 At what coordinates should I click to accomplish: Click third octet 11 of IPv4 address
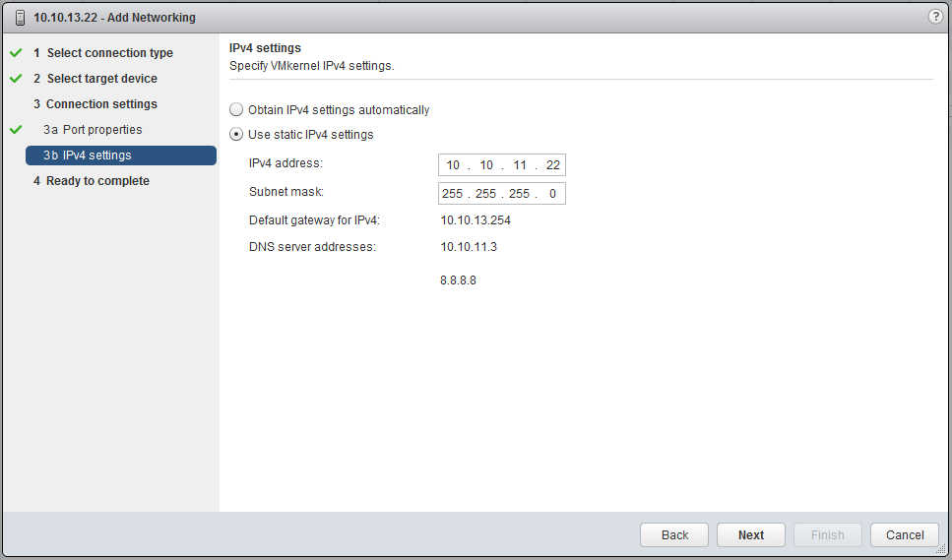(x=520, y=165)
